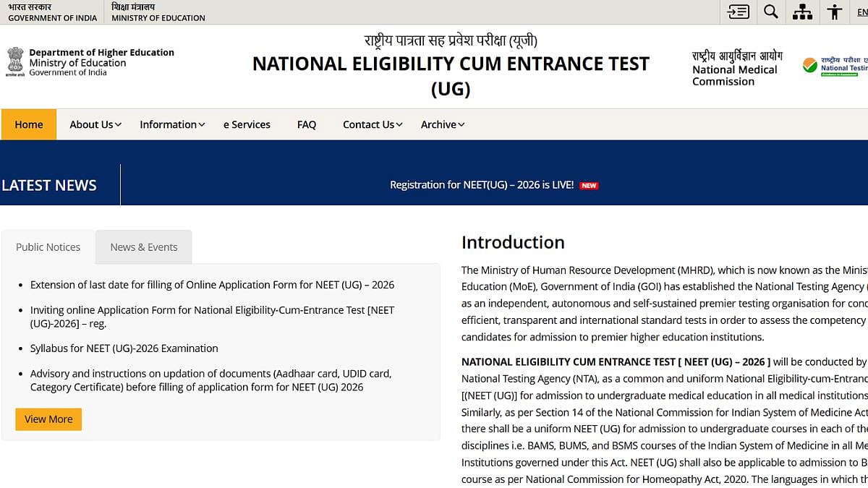Open the FAQ menu item

pyautogui.click(x=307, y=124)
